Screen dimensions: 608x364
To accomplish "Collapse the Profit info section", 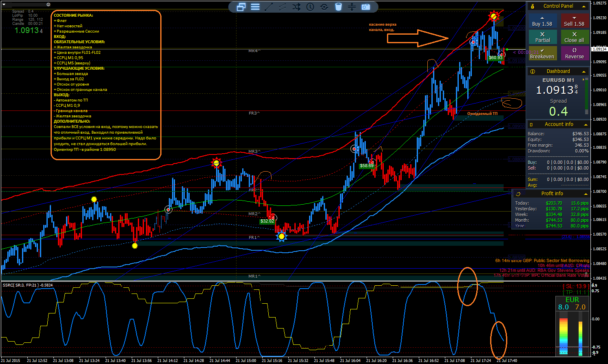I will point(586,194).
